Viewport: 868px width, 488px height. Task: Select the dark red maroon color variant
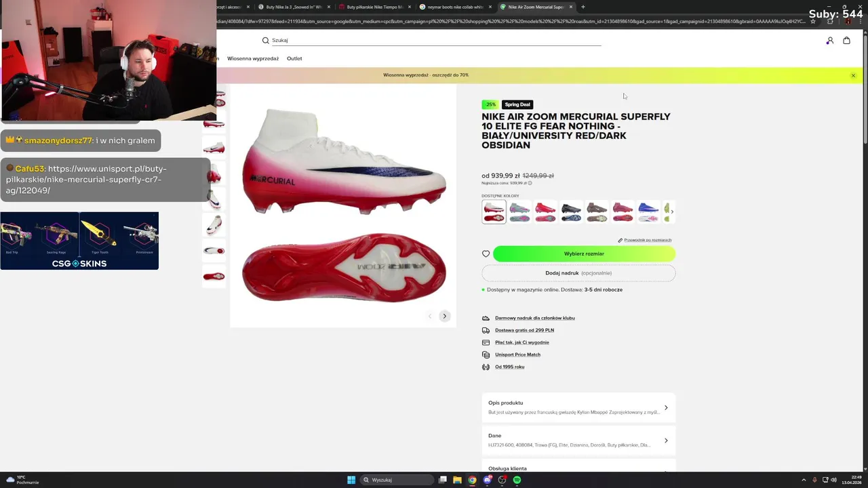click(x=623, y=211)
